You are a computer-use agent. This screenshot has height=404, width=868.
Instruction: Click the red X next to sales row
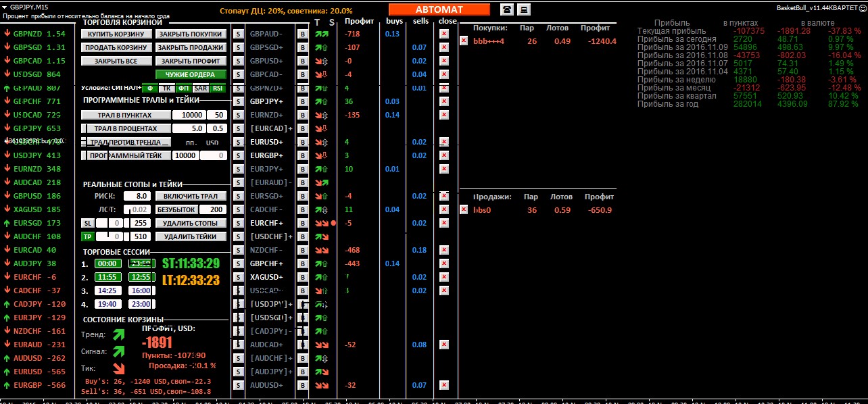tap(463, 209)
